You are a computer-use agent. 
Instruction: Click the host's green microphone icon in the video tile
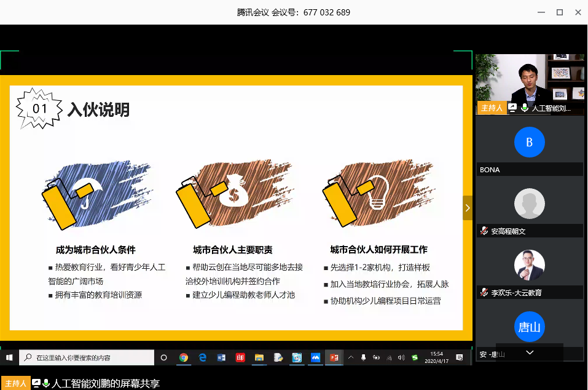[x=524, y=108]
